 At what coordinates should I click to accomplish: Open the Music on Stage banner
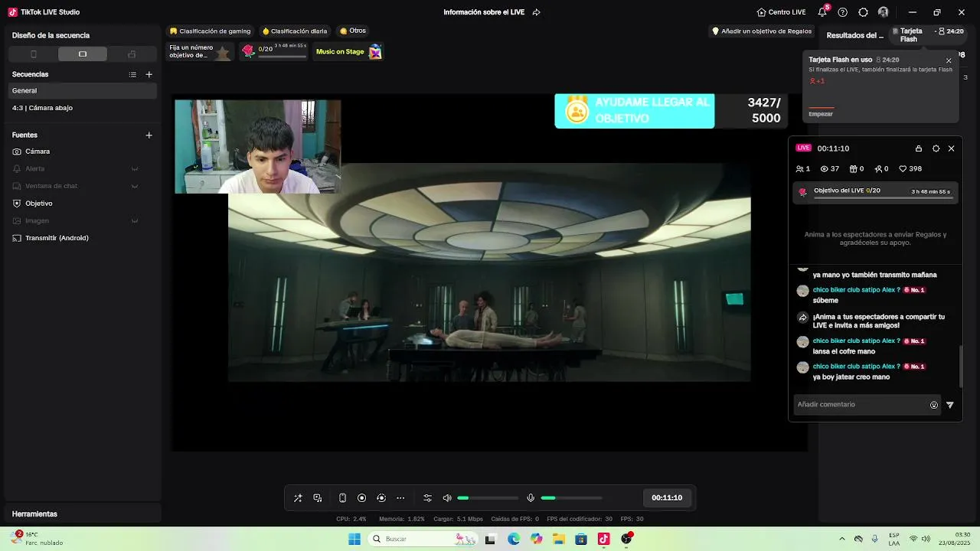pyautogui.click(x=348, y=51)
